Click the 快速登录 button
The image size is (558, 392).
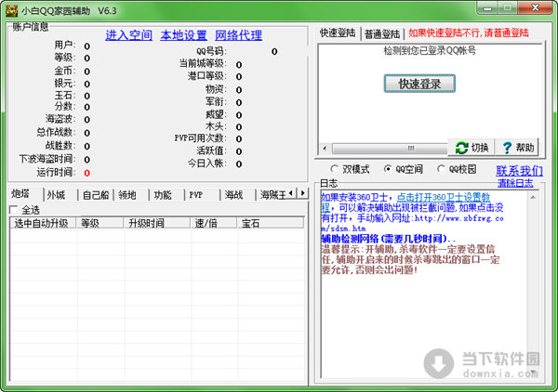click(x=419, y=84)
